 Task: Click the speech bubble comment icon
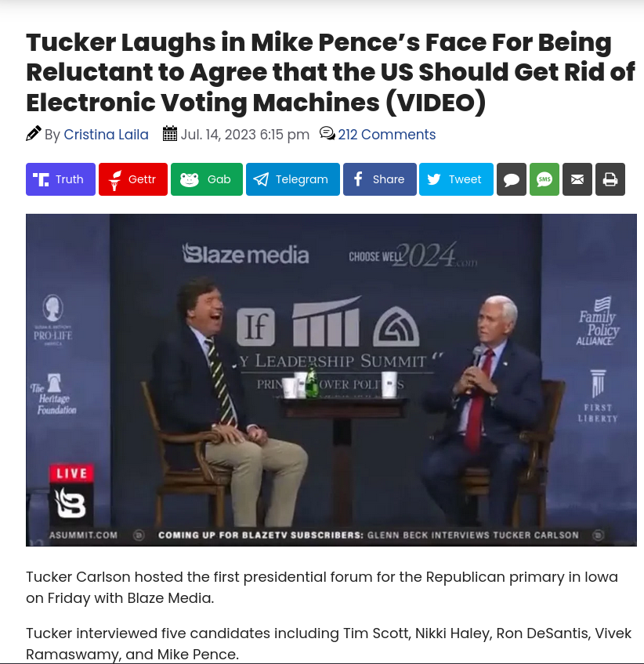(512, 179)
